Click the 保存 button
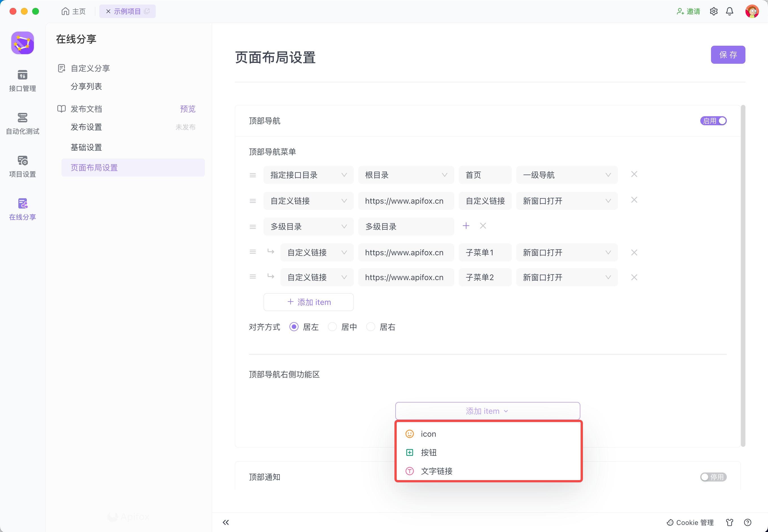The height and width of the screenshot is (532, 768). tap(728, 55)
